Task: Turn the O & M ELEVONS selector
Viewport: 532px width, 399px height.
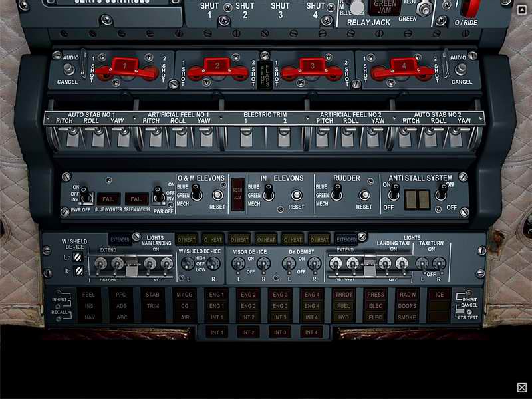Action: 196,192
